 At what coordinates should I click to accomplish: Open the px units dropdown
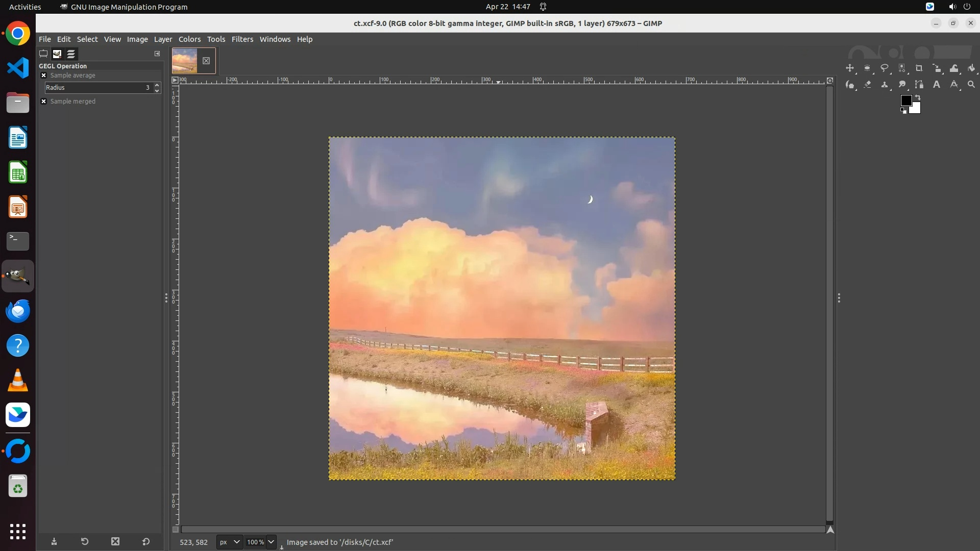[229, 542]
